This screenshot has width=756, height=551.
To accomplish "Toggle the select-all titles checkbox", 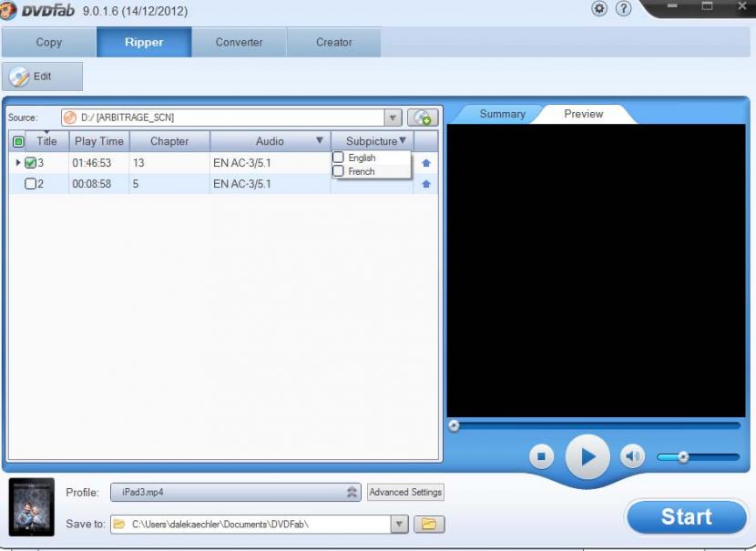I will (x=18, y=141).
